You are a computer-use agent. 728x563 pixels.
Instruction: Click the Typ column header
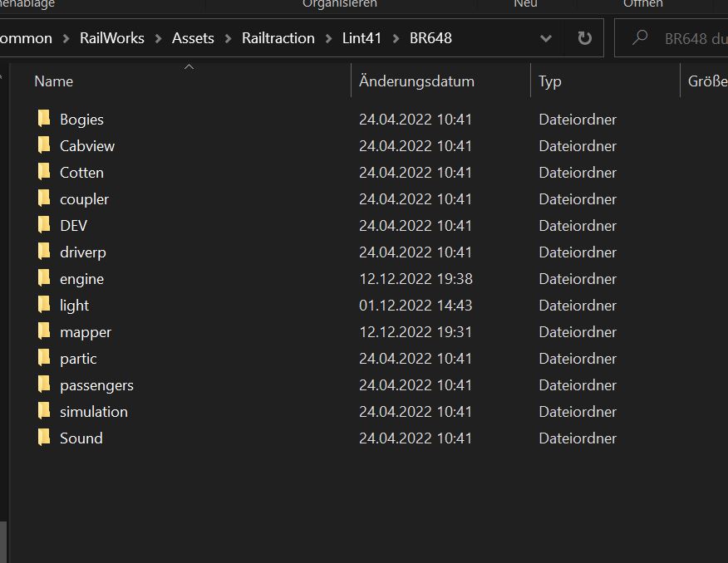(x=550, y=81)
